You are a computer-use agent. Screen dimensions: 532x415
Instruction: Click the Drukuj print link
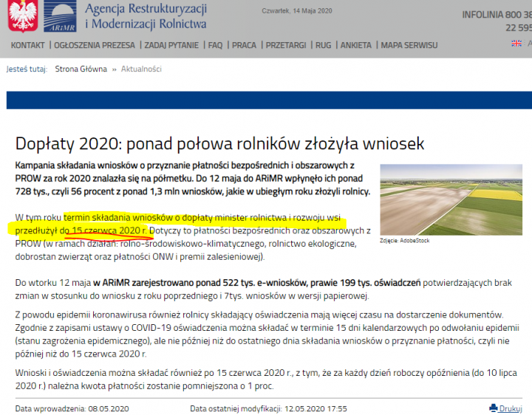point(510,408)
